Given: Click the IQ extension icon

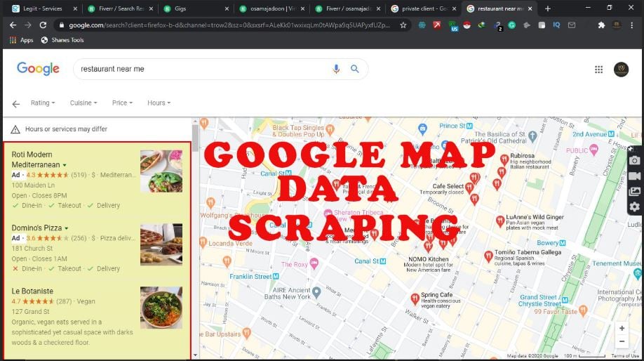Looking at the screenshot, I should pyautogui.click(x=556, y=25).
